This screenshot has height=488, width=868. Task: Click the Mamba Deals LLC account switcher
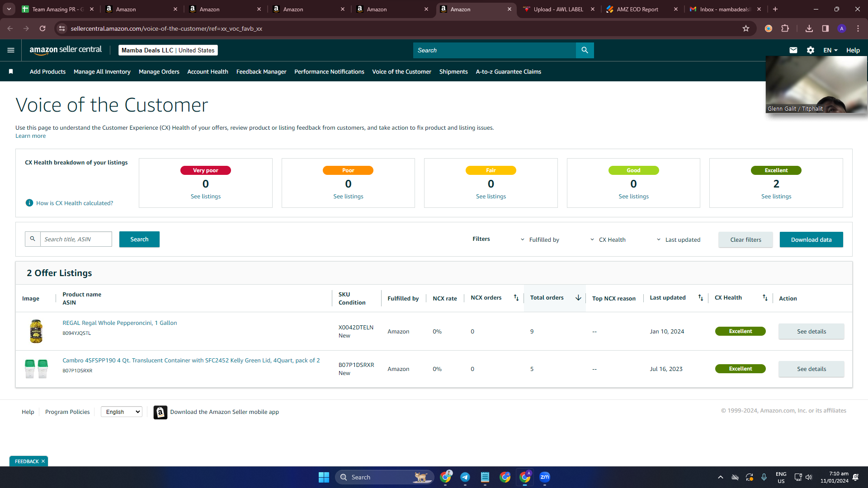click(168, 50)
